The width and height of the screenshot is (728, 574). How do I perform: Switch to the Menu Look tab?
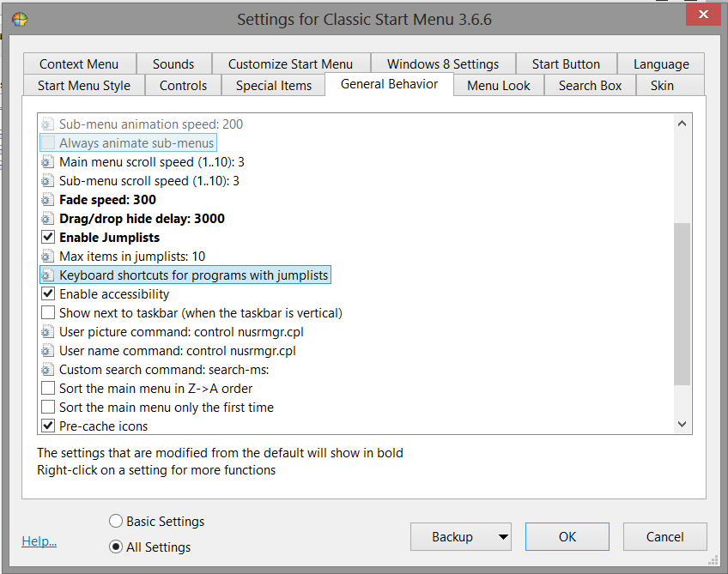(499, 86)
